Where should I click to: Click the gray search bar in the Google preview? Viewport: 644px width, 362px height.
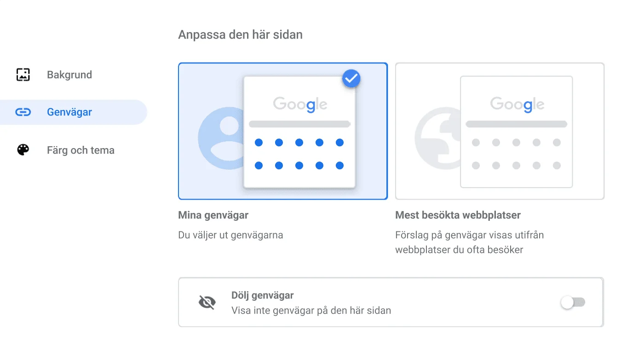click(x=299, y=123)
